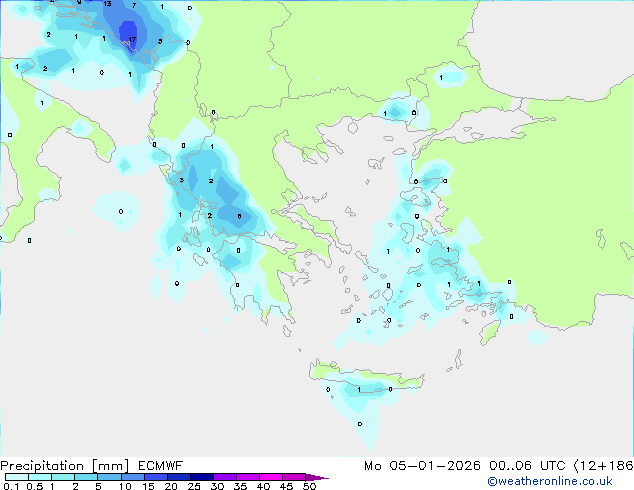Open the weatheronline.co.uk copyright link
Screen dimensions: 634x490
550,481
